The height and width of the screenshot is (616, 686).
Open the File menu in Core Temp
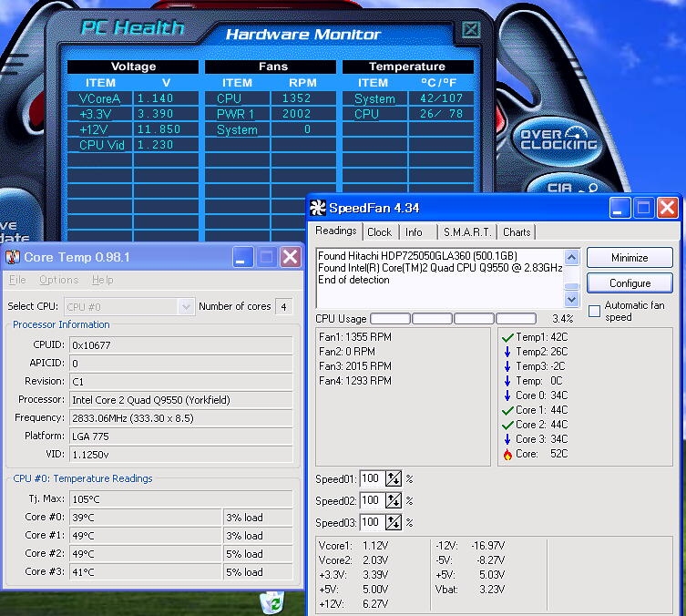[x=17, y=280]
